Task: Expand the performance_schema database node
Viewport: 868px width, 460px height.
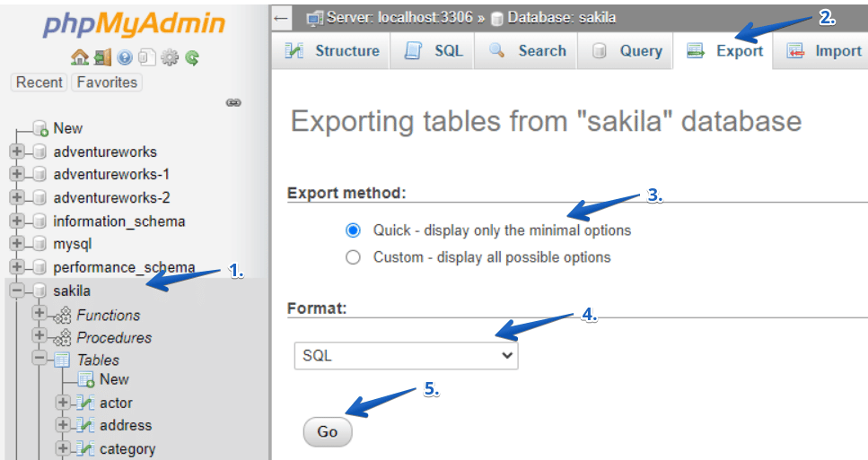Action: tap(17, 267)
